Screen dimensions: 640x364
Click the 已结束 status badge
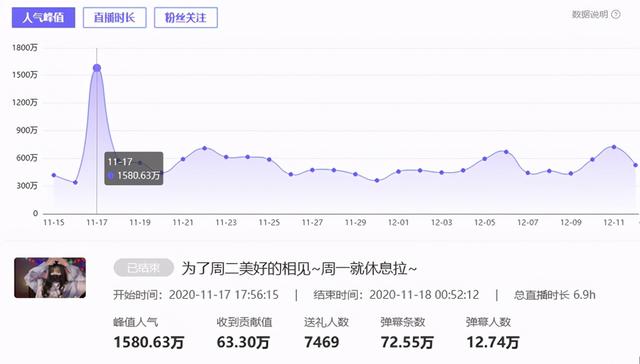[144, 268]
